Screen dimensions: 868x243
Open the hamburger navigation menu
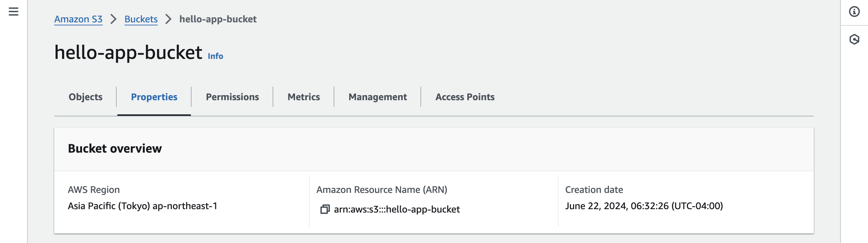14,12
